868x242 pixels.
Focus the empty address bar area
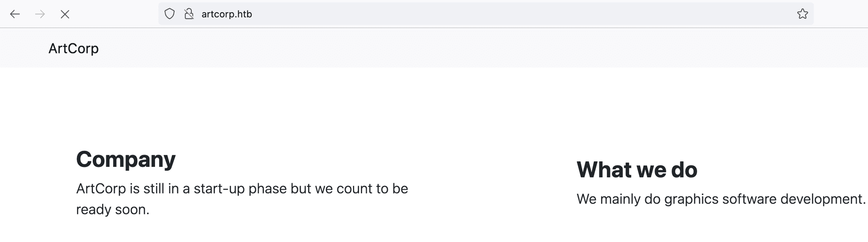pos(520,14)
